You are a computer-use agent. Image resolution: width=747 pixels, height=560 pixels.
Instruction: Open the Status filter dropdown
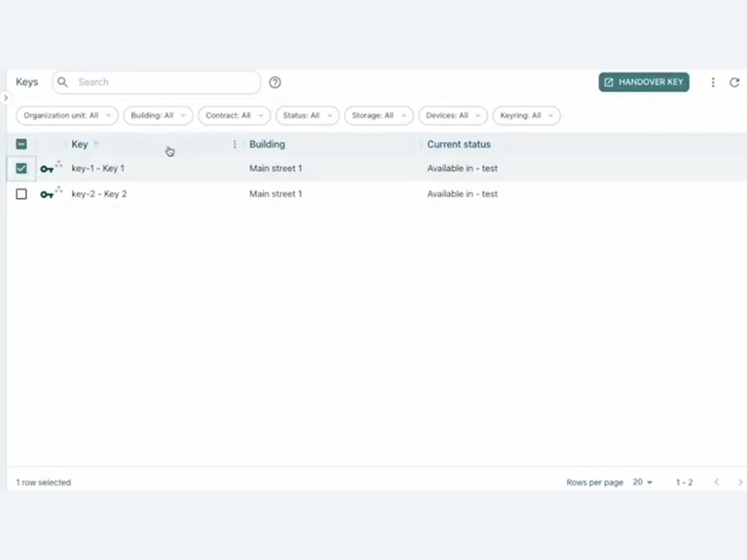point(308,116)
